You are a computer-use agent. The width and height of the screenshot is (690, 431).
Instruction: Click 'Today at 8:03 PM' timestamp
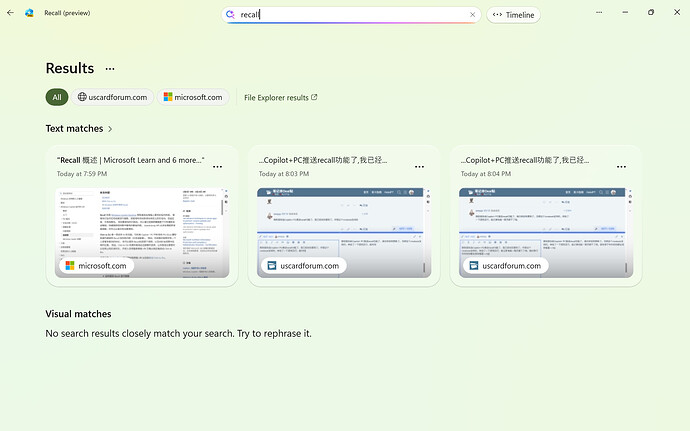coord(284,174)
